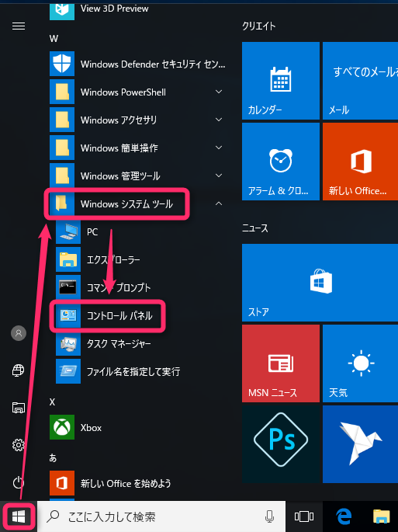Open Task View on taskbar
398x532 pixels.
click(x=304, y=516)
